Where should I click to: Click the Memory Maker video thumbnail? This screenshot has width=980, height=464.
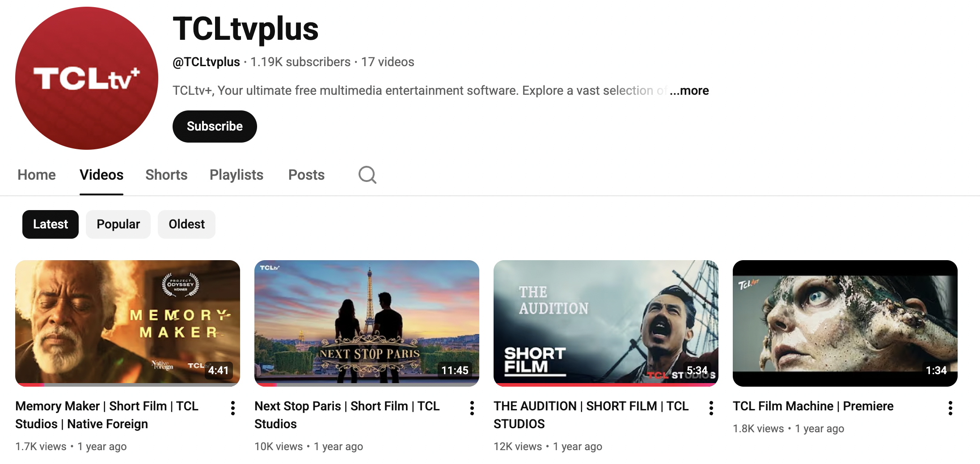[x=127, y=323]
